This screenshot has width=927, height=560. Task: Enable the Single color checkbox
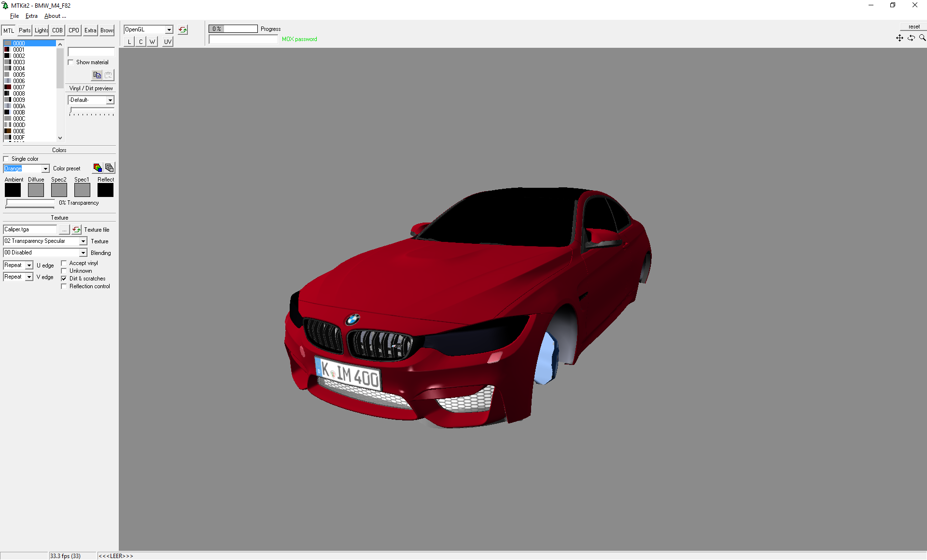6,159
